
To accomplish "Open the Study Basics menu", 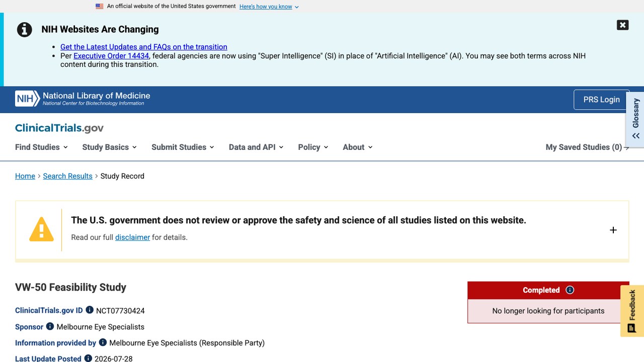I will tap(109, 147).
